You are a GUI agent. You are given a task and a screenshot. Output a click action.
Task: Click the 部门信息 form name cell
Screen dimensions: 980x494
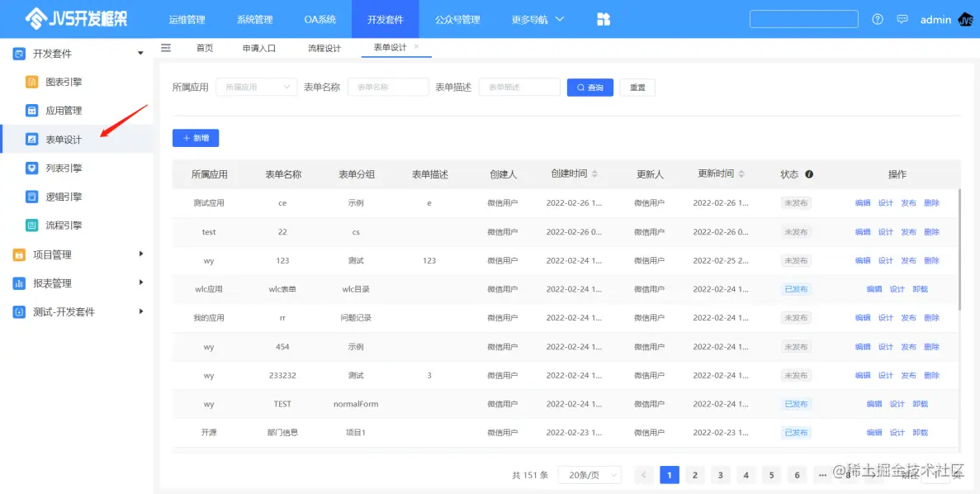click(282, 433)
